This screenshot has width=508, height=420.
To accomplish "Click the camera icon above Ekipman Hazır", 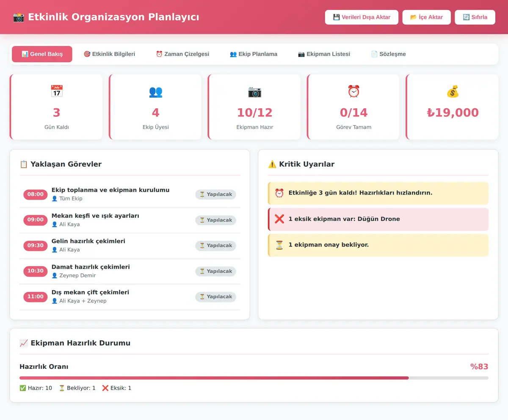I will point(254,91).
